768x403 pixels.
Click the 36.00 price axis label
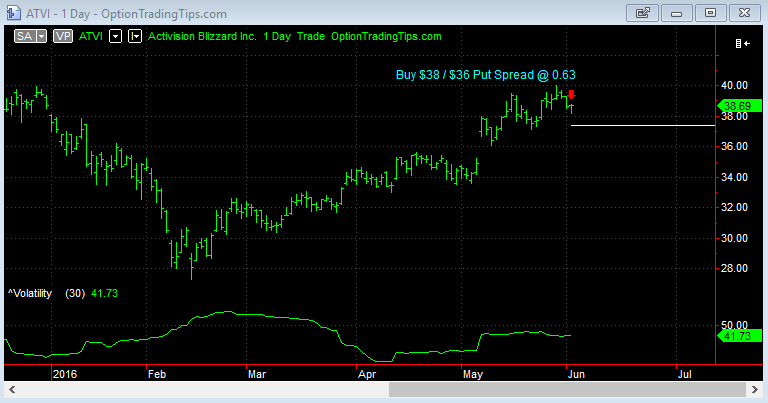coord(734,146)
